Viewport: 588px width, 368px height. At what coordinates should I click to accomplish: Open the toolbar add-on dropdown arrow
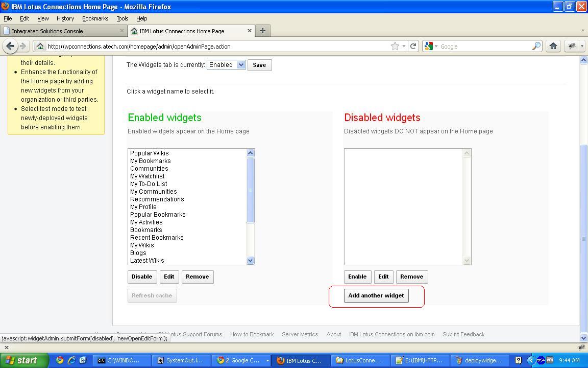point(582,46)
